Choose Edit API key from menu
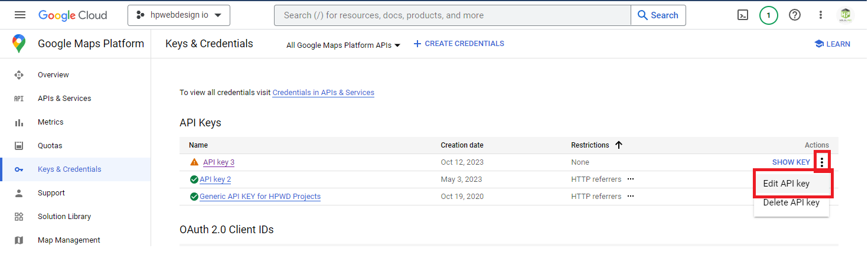868x258 pixels. pyautogui.click(x=786, y=184)
